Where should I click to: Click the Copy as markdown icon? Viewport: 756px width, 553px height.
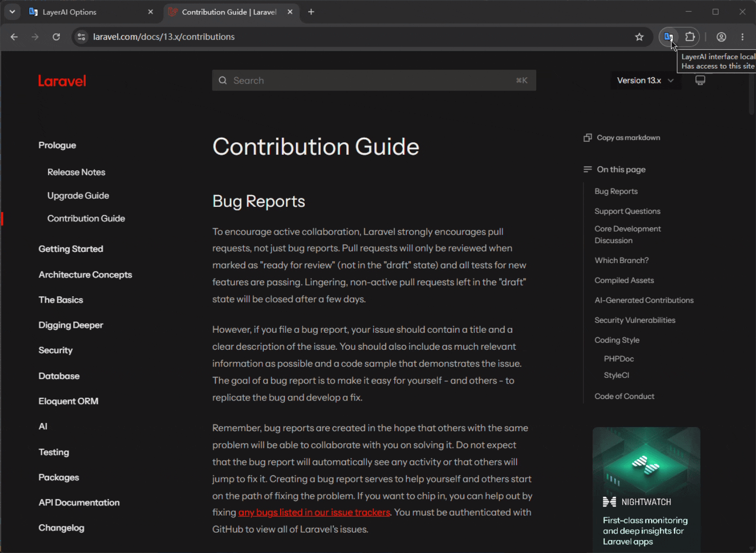[x=587, y=138]
